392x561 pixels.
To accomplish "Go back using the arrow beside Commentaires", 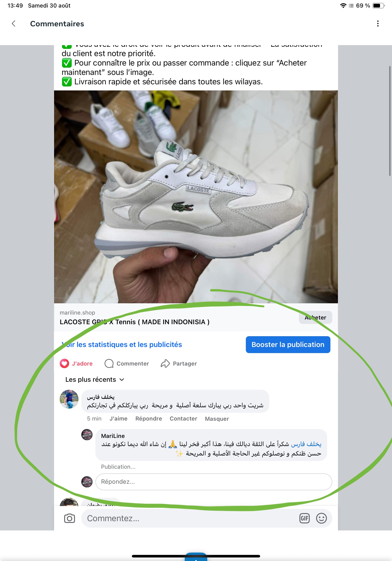I will click(14, 24).
